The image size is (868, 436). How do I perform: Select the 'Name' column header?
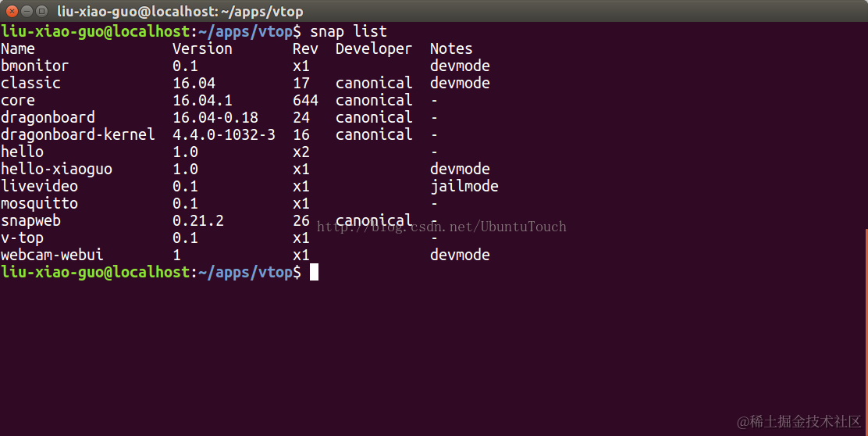coord(18,48)
